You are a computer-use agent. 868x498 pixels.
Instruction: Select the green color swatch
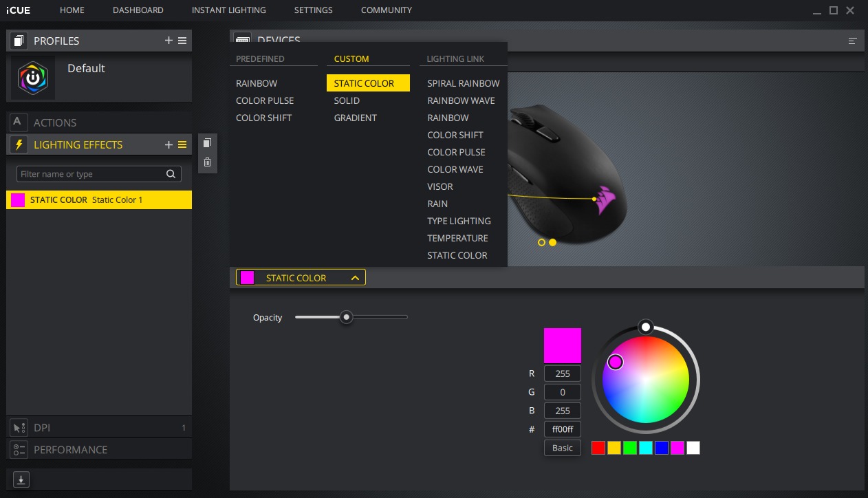[630, 448]
